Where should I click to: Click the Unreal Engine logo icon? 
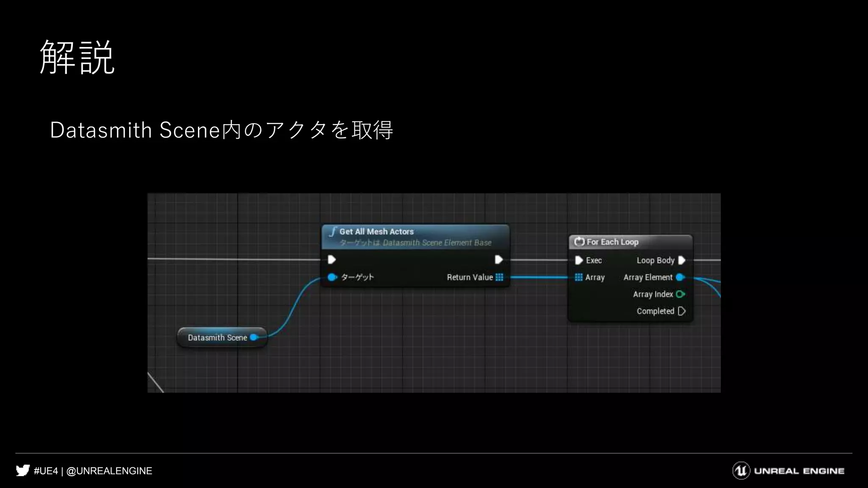coord(741,471)
